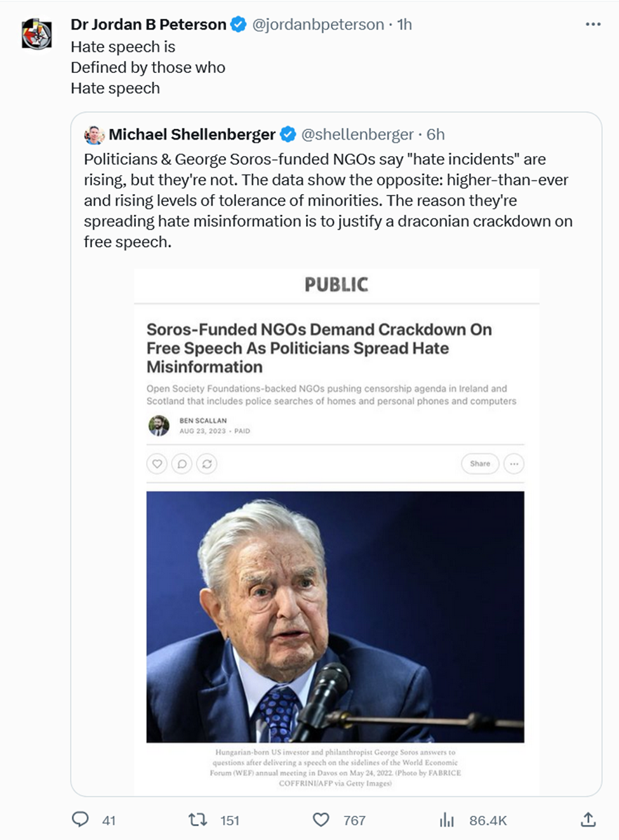This screenshot has height=840, width=619.
Task: Click Michael Shellenberger's small avatar
Action: tap(94, 135)
